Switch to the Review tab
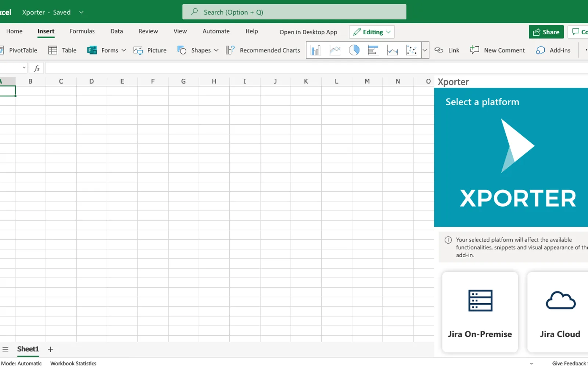This screenshot has width=588, height=368. pyautogui.click(x=148, y=31)
